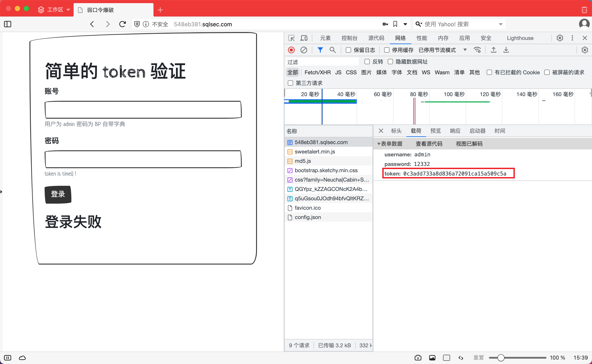The height and width of the screenshot is (364, 592).
Task: Go back to previous page
Action: (92, 24)
